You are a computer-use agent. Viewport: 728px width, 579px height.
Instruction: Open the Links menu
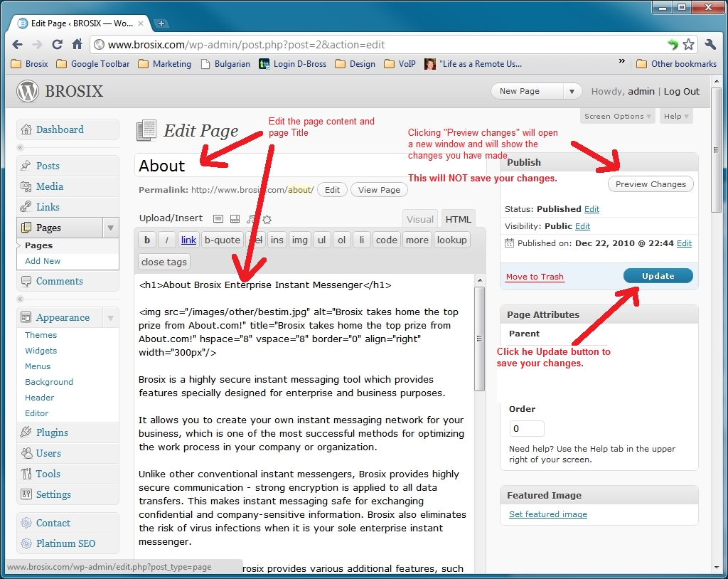(68, 207)
